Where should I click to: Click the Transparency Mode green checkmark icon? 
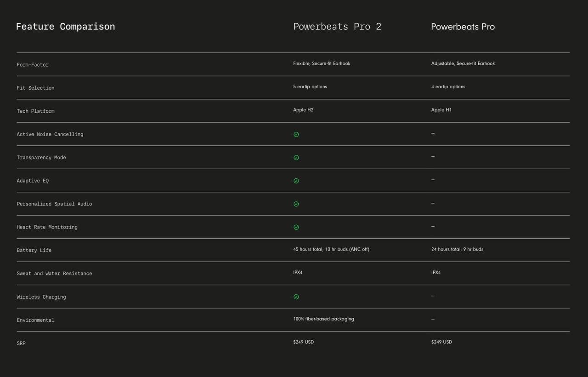click(296, 158)
